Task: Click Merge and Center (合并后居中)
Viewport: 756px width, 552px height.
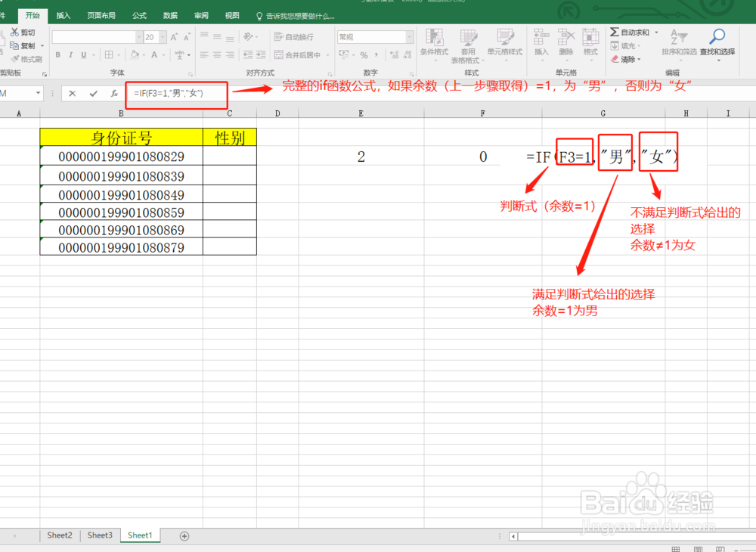Action: [x=297, y=55]
